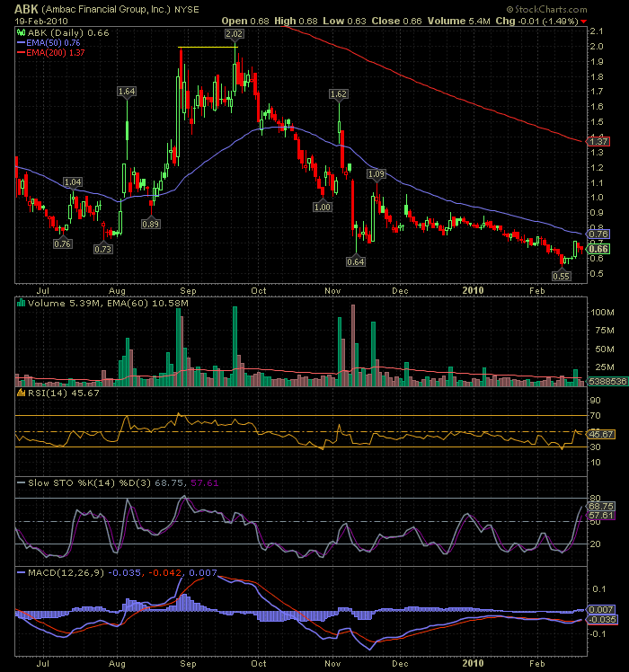Screen dimensions: 629x672
Task: Click the MACD(12,26,9) panel label
Action: [66, 572]
